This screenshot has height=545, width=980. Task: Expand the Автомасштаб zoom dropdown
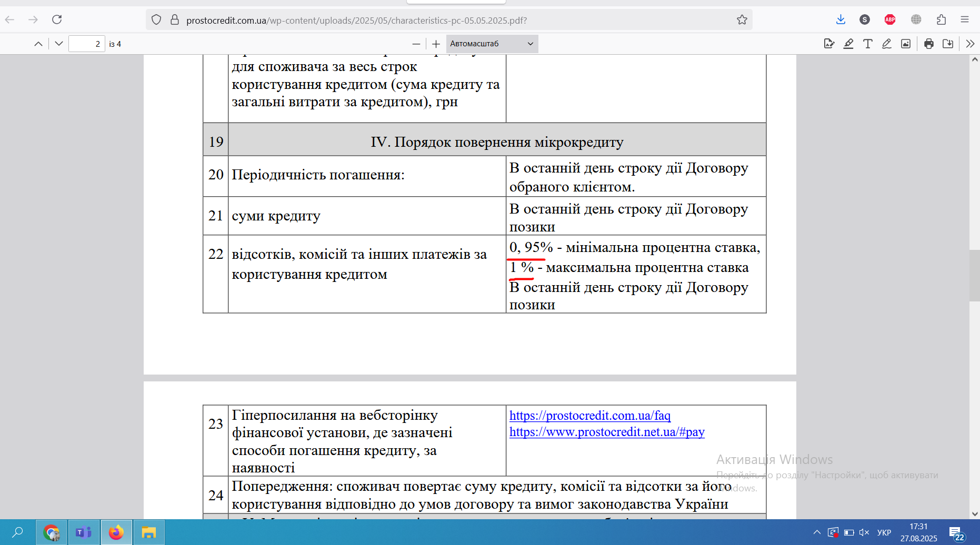coord(492,44)
